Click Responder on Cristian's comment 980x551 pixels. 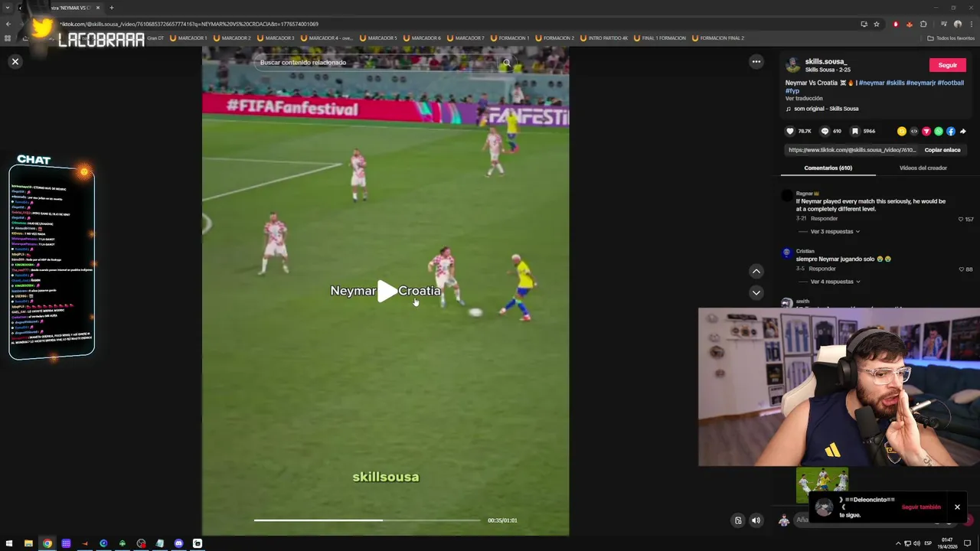(x=822, y=269)
